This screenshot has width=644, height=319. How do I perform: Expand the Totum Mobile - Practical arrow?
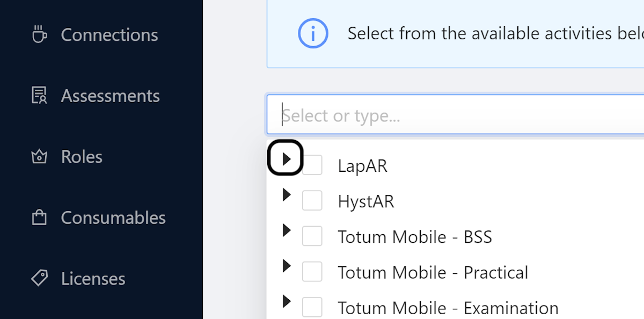tap(286, 266)
